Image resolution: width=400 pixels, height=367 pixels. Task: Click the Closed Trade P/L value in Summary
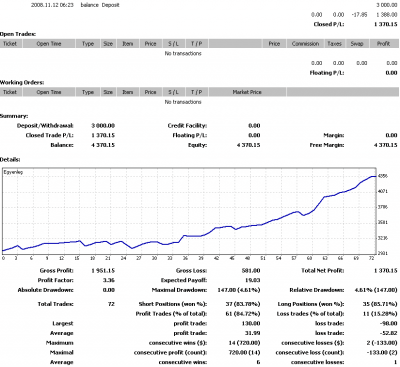[x=103, y=135]
